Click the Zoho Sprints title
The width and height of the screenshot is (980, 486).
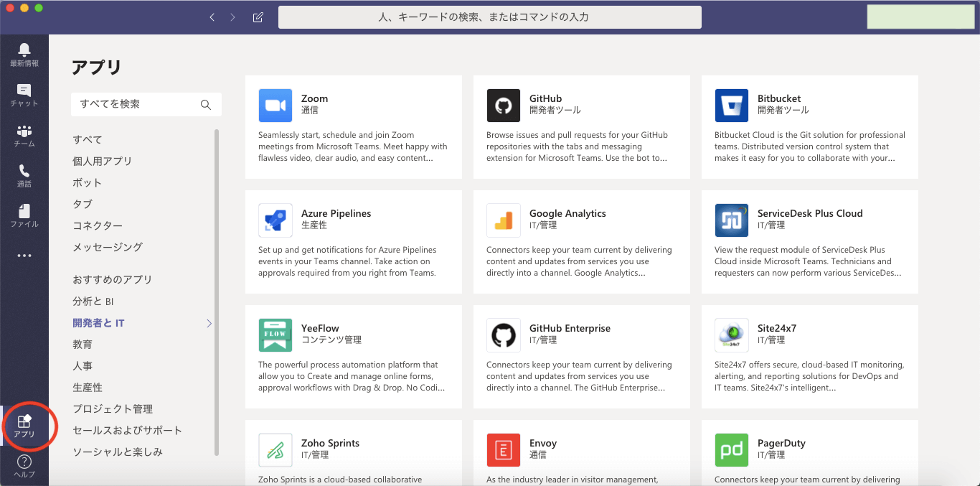pyautogui.click(x=330, y=444)
